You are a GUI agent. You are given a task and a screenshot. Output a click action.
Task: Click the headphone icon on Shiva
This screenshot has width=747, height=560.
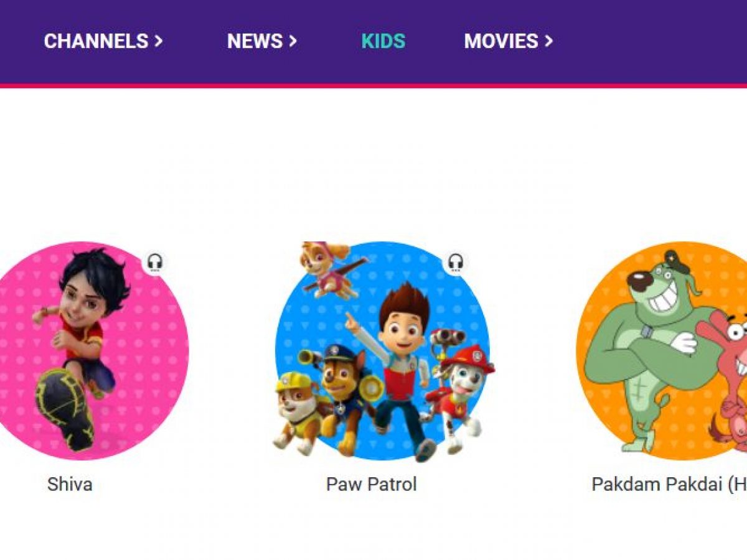[x=155, y=263]
